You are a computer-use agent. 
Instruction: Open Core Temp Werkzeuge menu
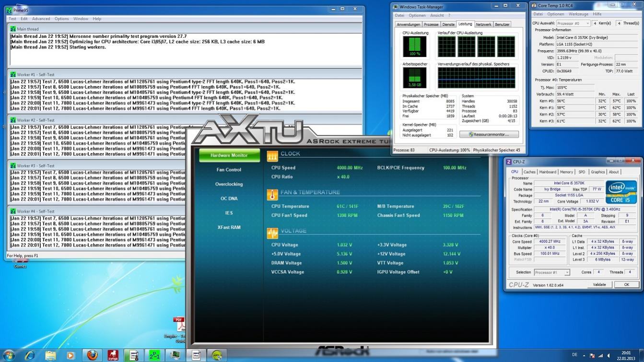click(578, 14)
